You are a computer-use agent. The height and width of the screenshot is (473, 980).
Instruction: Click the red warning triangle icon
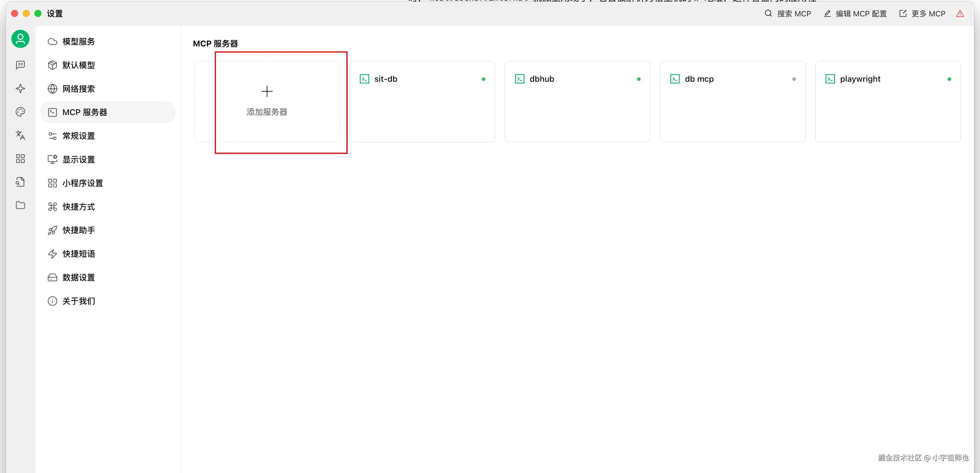click(x=960, y=14)
